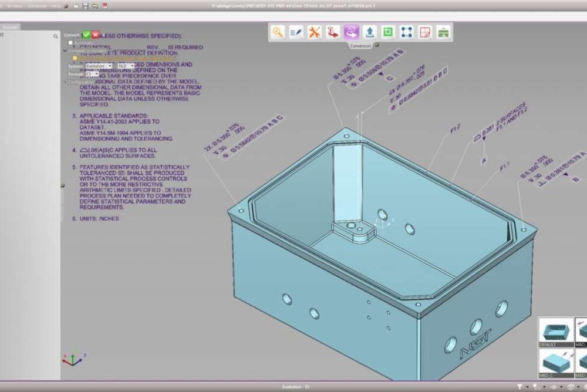Collapse the Elements to convert section

[x=65, y=50]
